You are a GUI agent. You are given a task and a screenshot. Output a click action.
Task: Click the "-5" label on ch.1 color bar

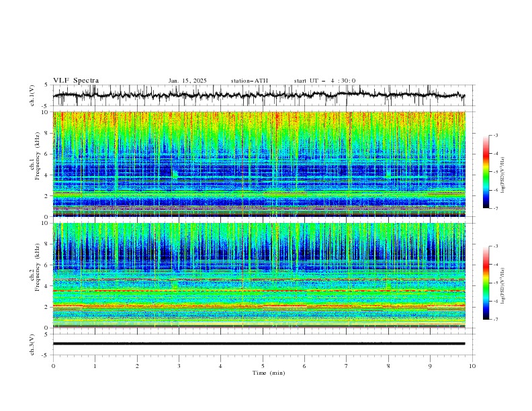(496, 172)
